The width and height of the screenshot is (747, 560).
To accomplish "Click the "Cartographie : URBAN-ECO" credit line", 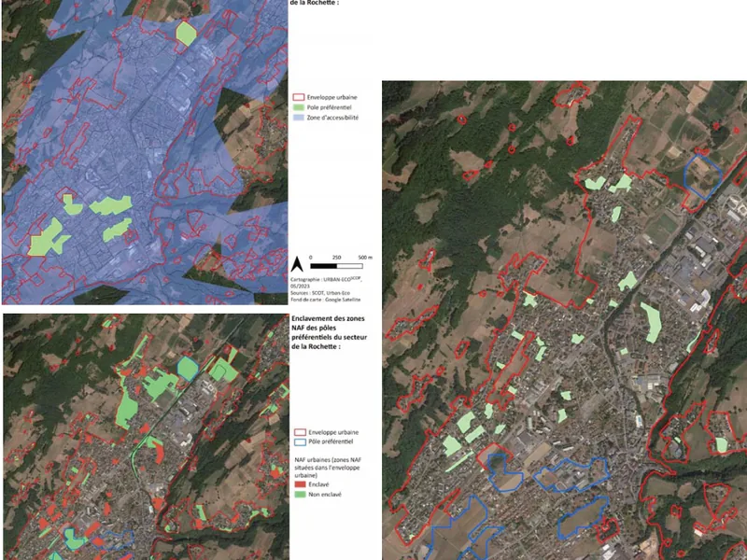I will pos(325,280).
